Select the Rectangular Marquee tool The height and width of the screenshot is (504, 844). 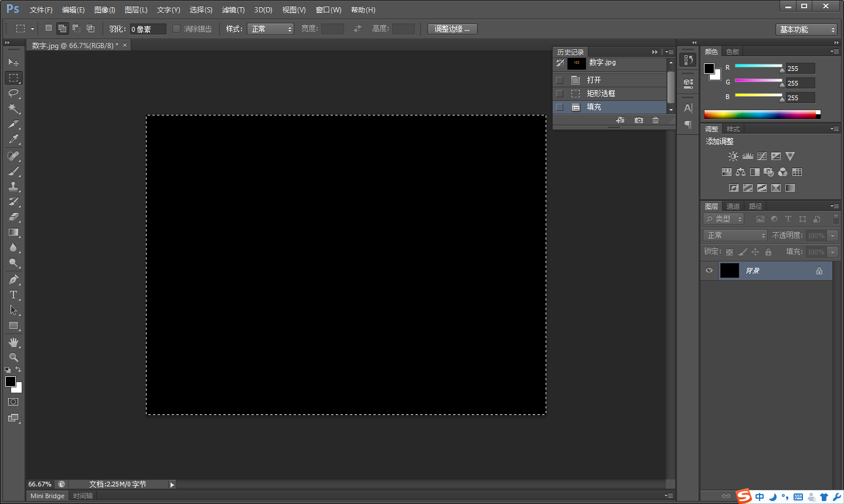[13, 77]
